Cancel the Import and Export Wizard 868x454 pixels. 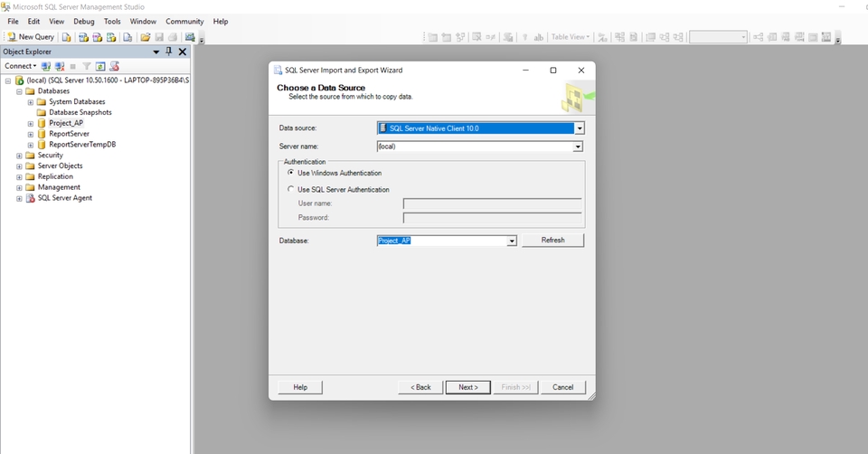563,388
